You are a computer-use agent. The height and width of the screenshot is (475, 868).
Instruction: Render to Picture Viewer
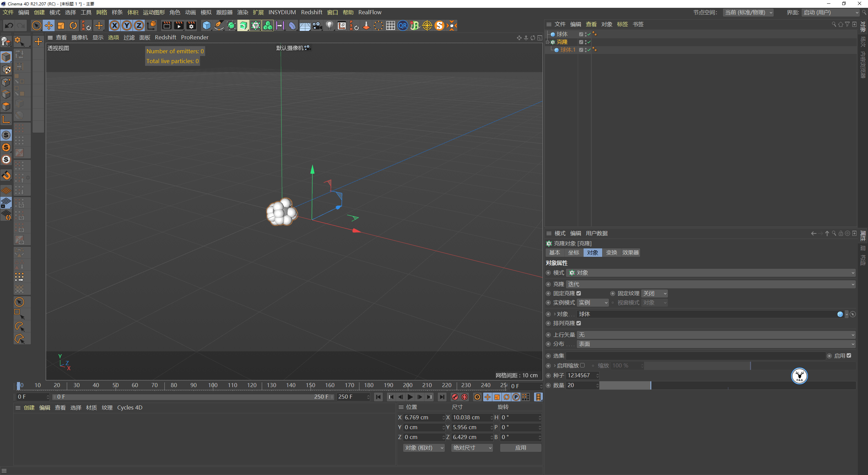(179, 25)
